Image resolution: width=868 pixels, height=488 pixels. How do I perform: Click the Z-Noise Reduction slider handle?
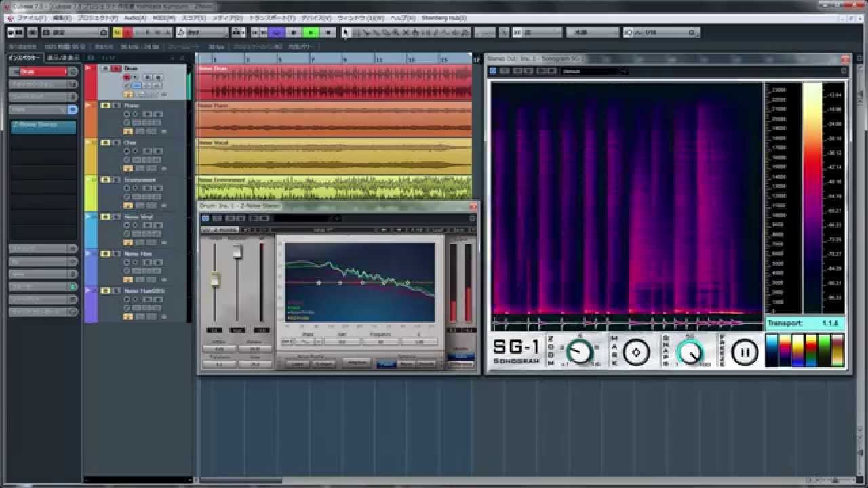pos(238,252)
